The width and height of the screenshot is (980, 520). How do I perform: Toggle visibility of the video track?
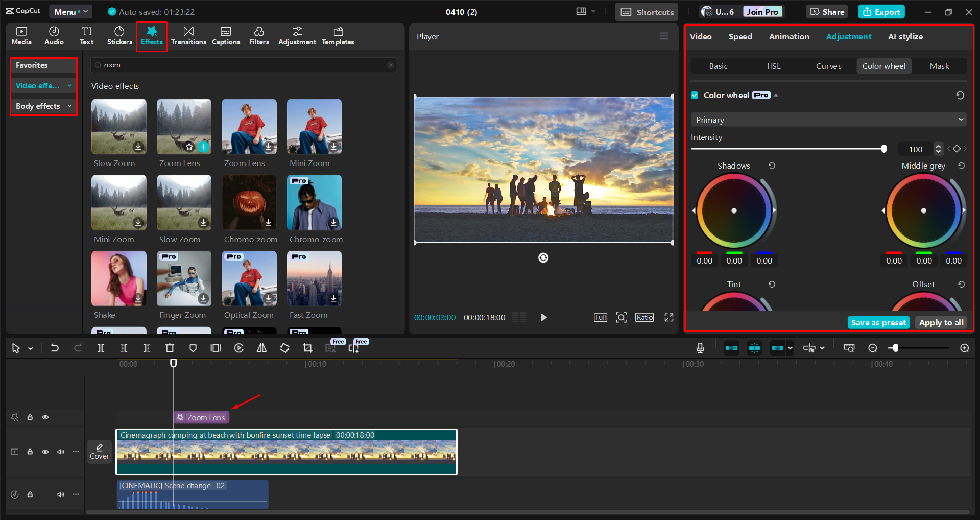(x=45, y=452)
